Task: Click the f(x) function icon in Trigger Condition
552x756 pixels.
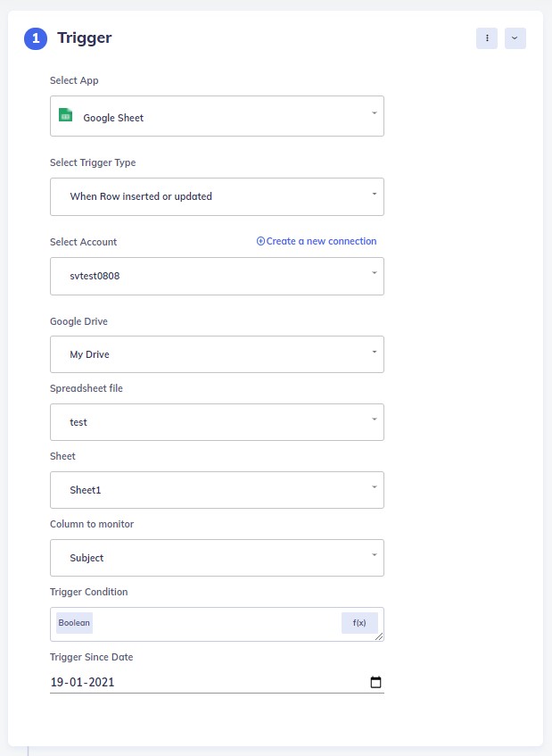Action: coord(359,622)
